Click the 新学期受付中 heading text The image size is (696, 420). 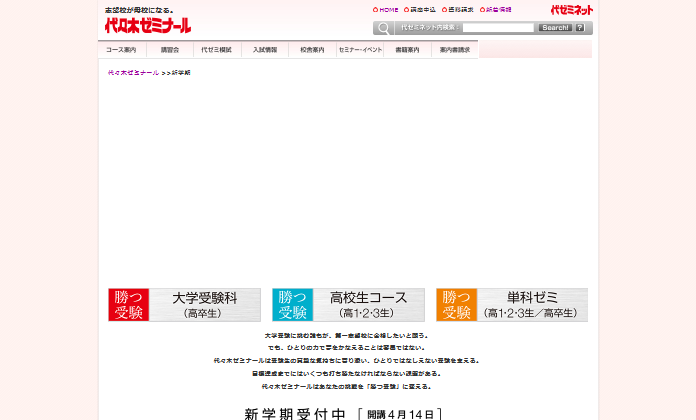pyautogui.click(x=295, y=414)
